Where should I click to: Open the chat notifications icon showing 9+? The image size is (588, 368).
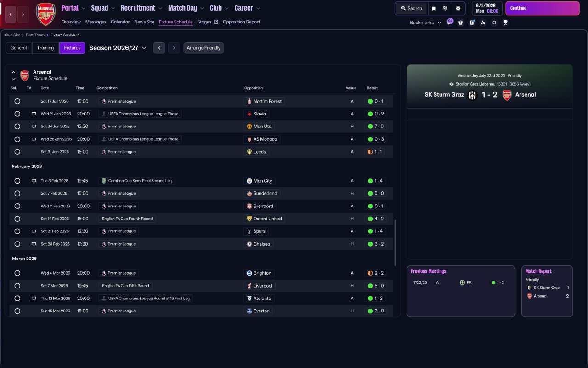[450, 22]
